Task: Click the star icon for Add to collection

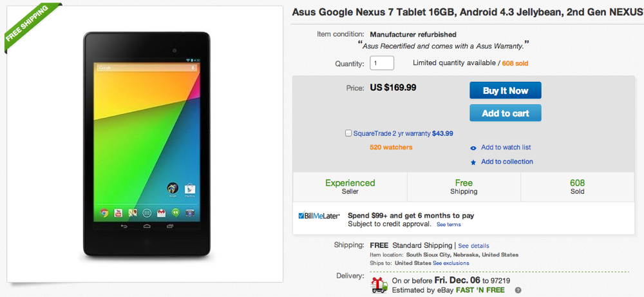Action: (473, 162)
